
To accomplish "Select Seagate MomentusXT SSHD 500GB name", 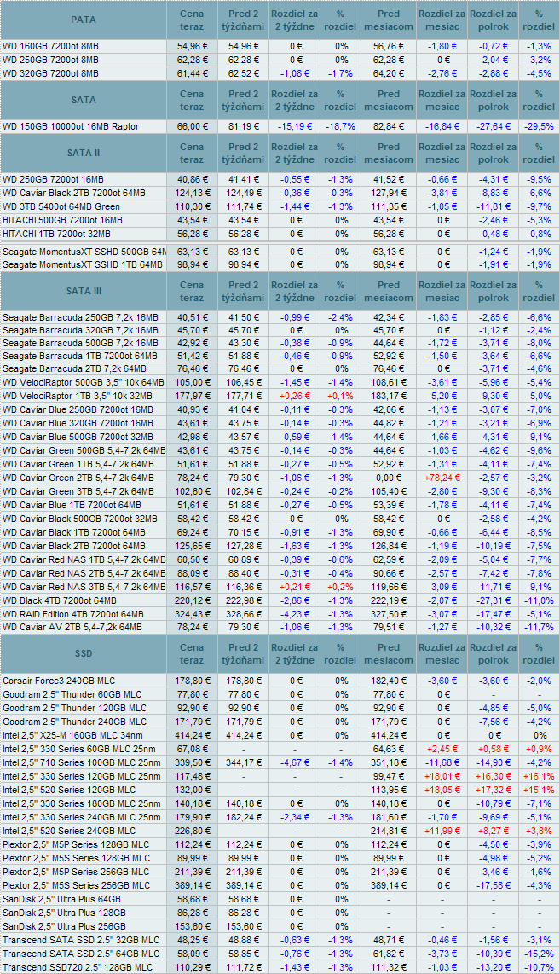I will tap(84, 252).
